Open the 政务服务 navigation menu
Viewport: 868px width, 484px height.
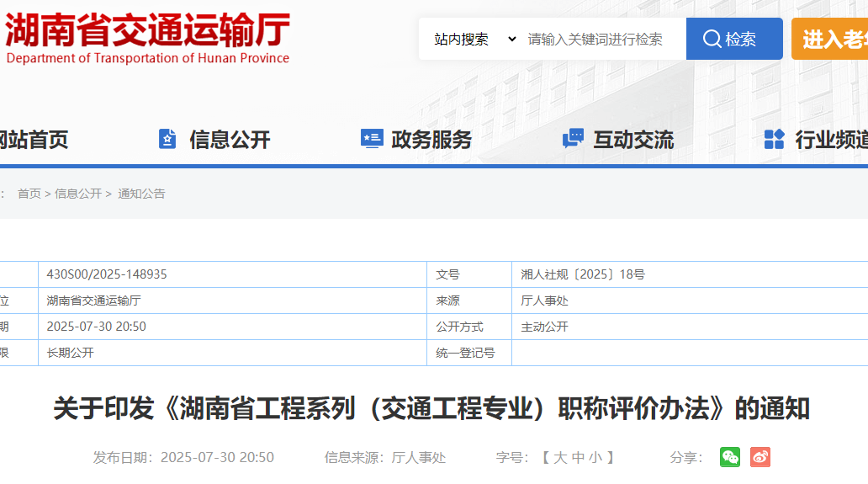(431, 140)
